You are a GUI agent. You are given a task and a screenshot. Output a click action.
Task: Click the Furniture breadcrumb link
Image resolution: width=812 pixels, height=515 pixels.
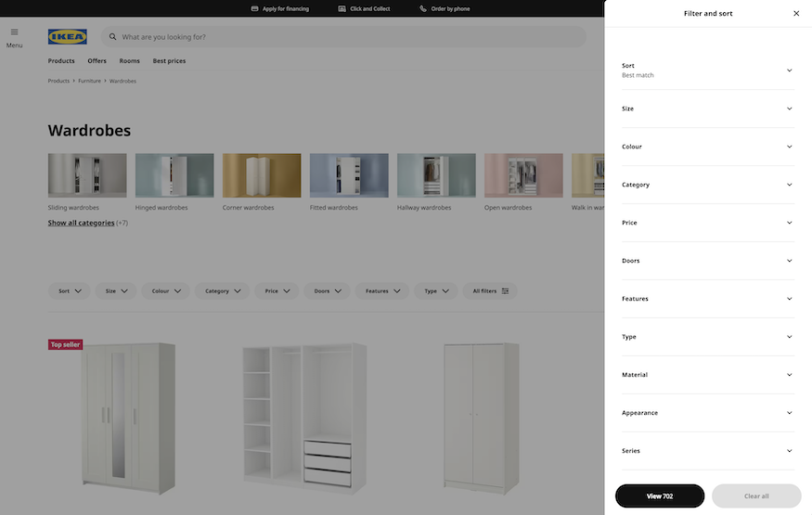coord(90,81)
